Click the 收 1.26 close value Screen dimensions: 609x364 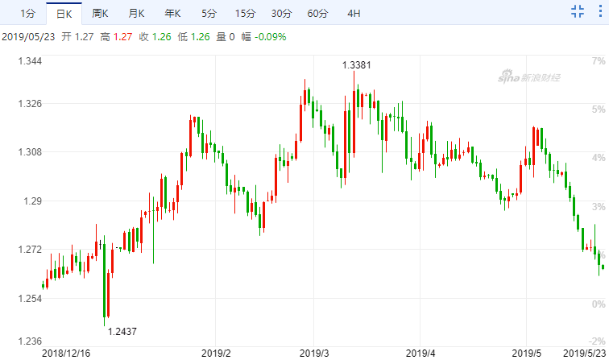click(x=155, y=37)
